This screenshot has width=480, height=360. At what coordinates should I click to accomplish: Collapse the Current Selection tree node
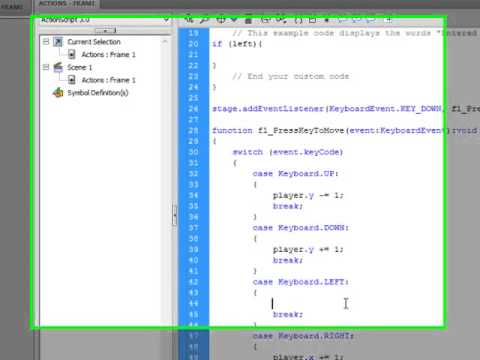(x=46, y=42)
